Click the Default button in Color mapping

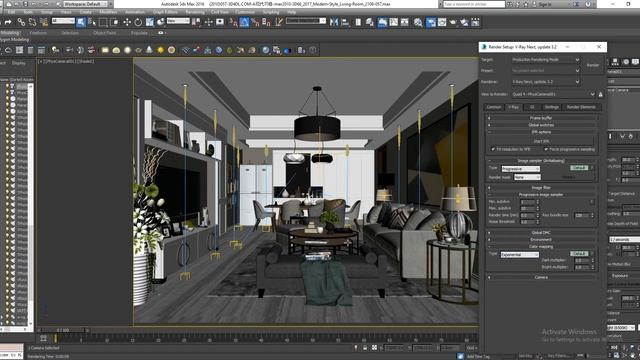click(579, 253)
